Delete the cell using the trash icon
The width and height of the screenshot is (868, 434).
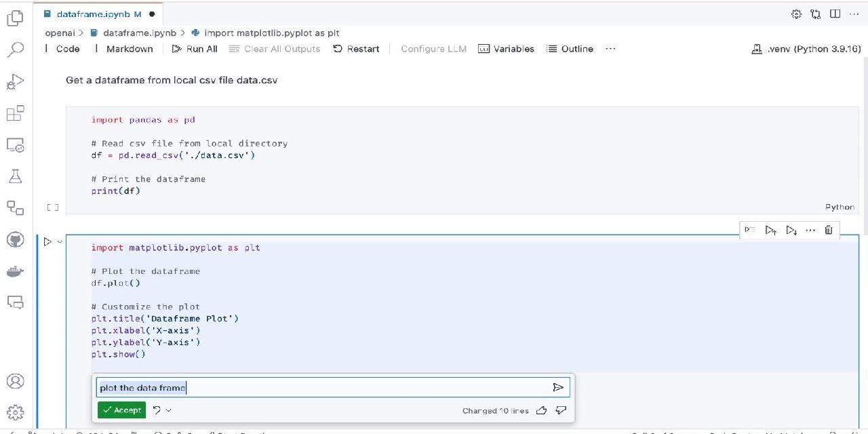[828, 230]
